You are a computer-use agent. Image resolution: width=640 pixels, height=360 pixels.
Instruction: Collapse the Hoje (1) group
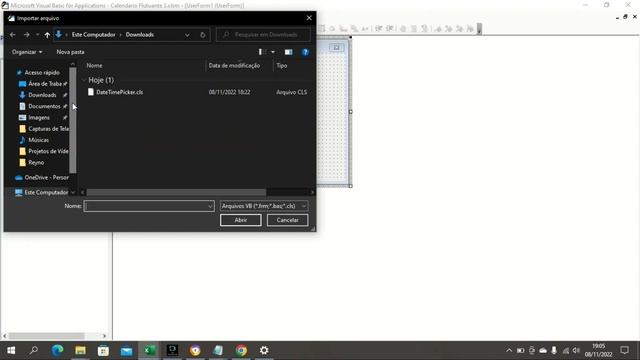84,80
